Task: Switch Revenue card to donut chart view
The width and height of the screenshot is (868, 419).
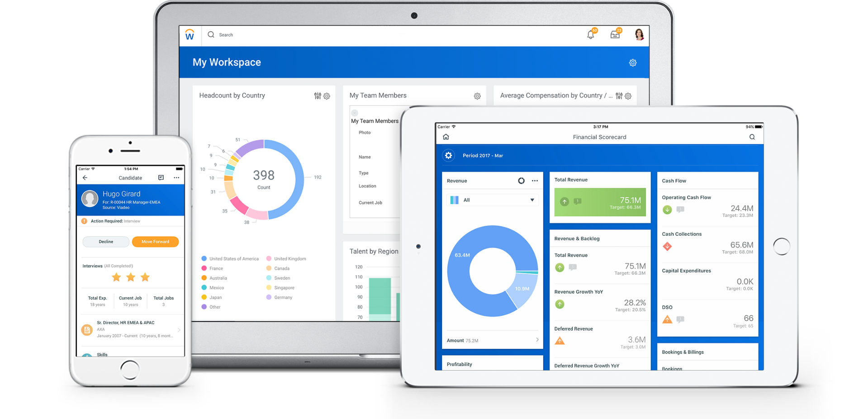Action: point(521,181)
